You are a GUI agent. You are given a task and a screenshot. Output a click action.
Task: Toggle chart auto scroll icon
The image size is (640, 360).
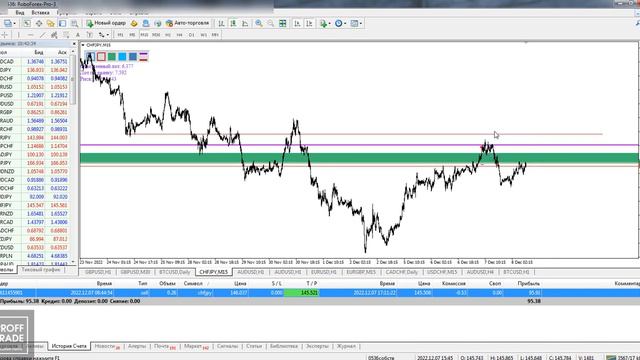coord(297,23)
